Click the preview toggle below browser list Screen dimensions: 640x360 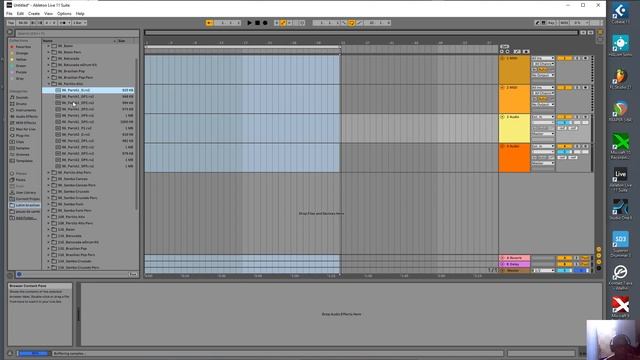[19, 274]
